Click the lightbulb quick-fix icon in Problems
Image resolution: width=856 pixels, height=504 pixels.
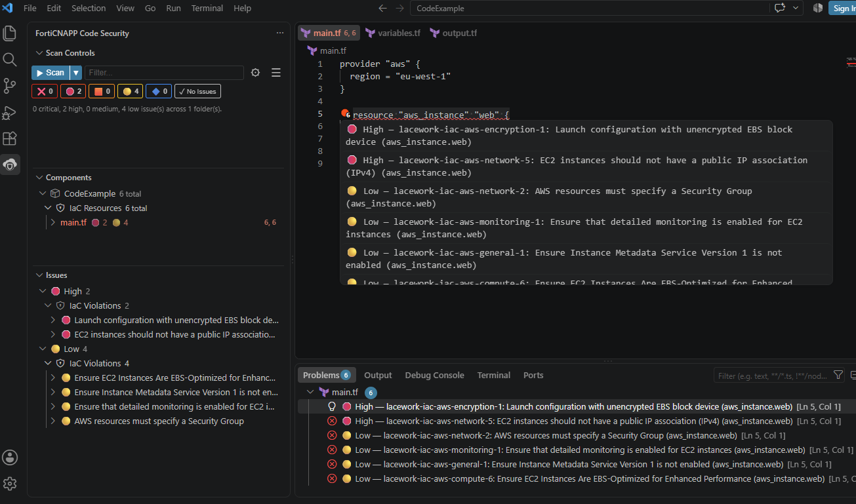[332, 406]
